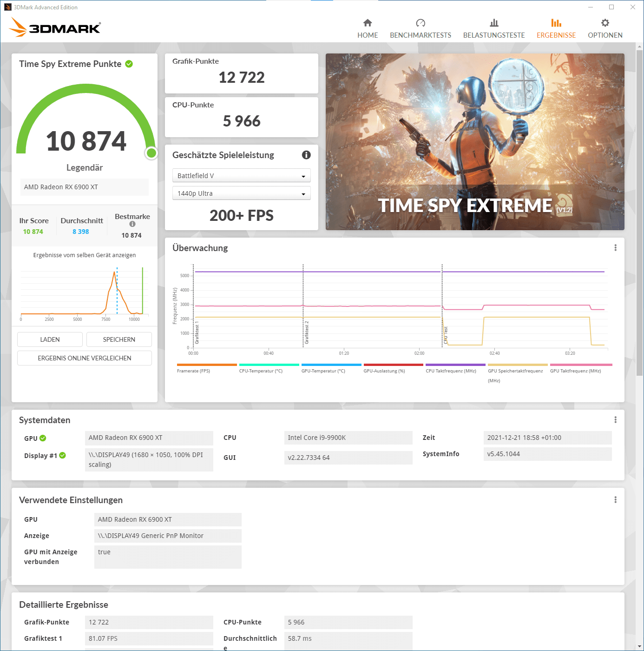Click the Intel Core i9-9900K CPU field

click(x=348, y=438)
